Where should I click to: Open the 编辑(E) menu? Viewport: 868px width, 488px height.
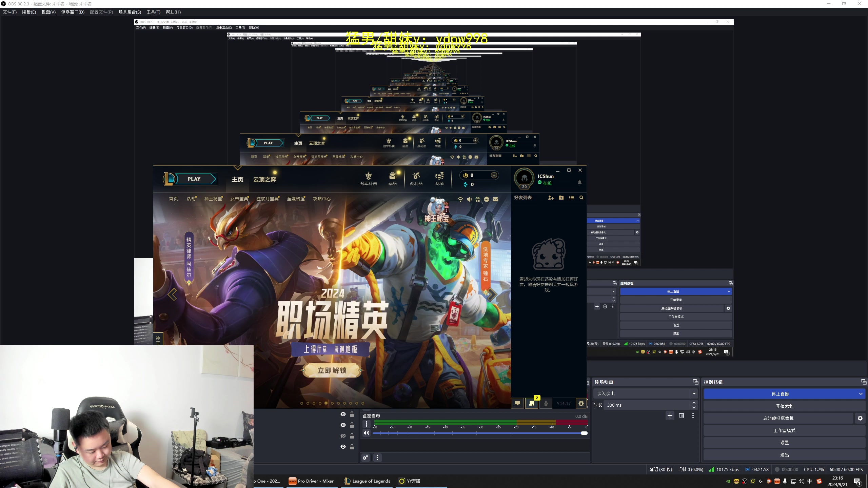point(29,12)
